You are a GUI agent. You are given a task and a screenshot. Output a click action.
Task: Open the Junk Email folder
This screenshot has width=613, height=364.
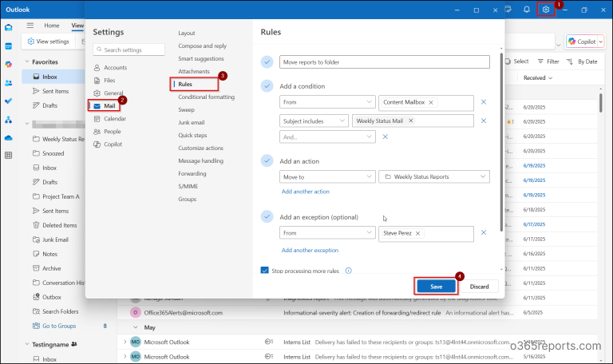(x=50, y=239)
